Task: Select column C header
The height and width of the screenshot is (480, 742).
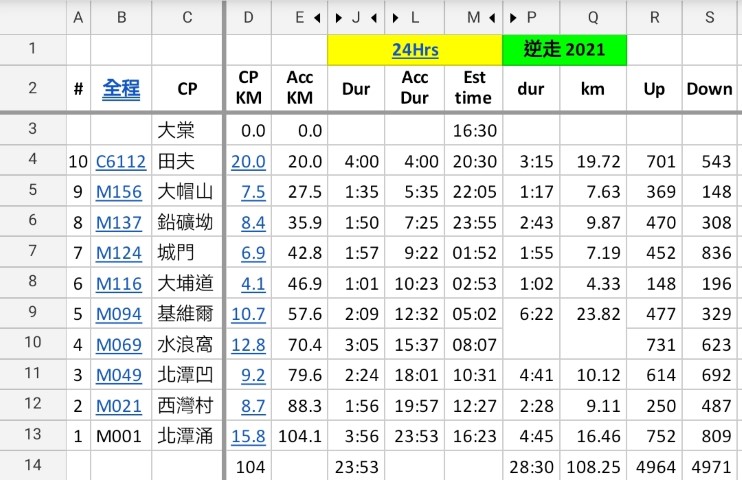Action: [x=187, y=18]
